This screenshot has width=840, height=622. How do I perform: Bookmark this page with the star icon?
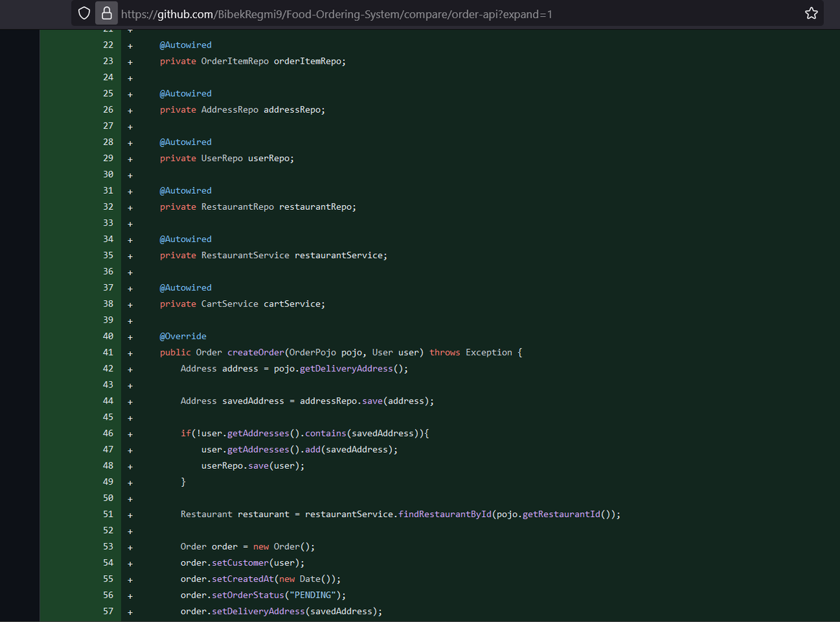pyautogui.click(x=811, y=13)
